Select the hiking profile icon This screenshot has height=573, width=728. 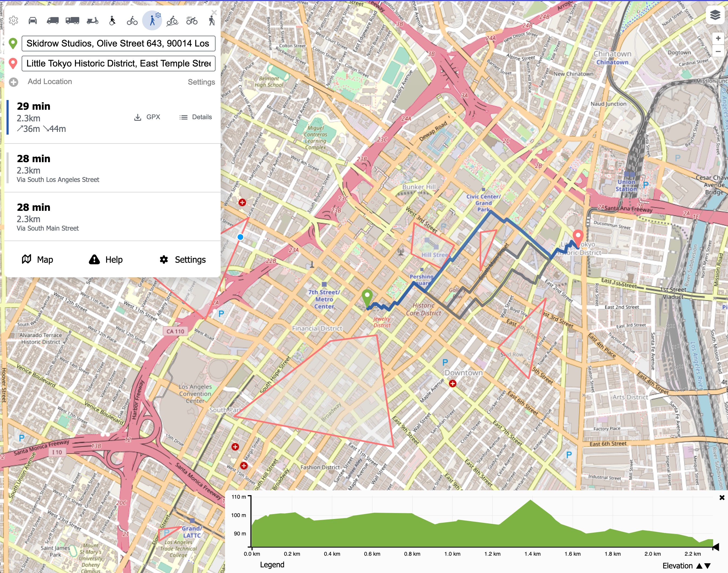tap(211, 21)
